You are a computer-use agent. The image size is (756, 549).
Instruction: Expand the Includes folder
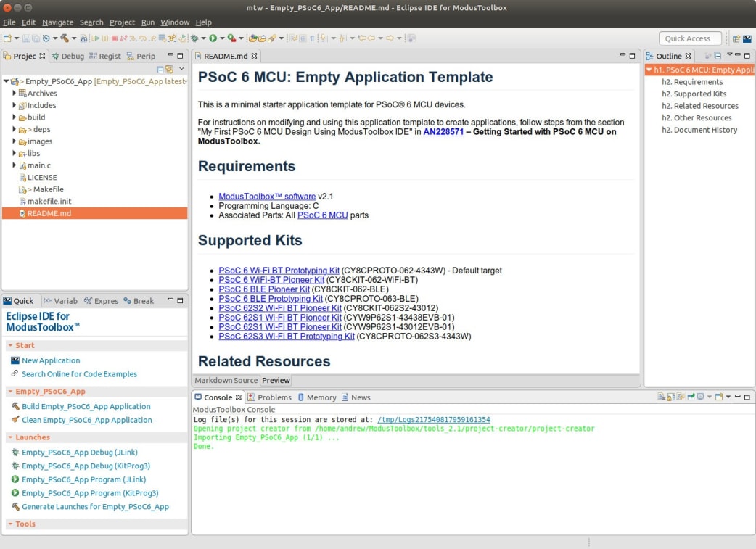coord(14,104)
